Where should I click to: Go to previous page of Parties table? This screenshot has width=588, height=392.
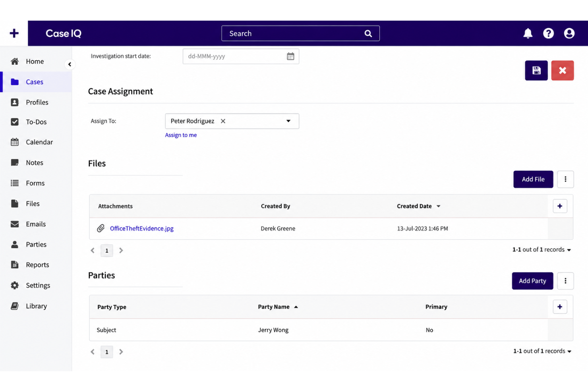click(x=93, y=352)
